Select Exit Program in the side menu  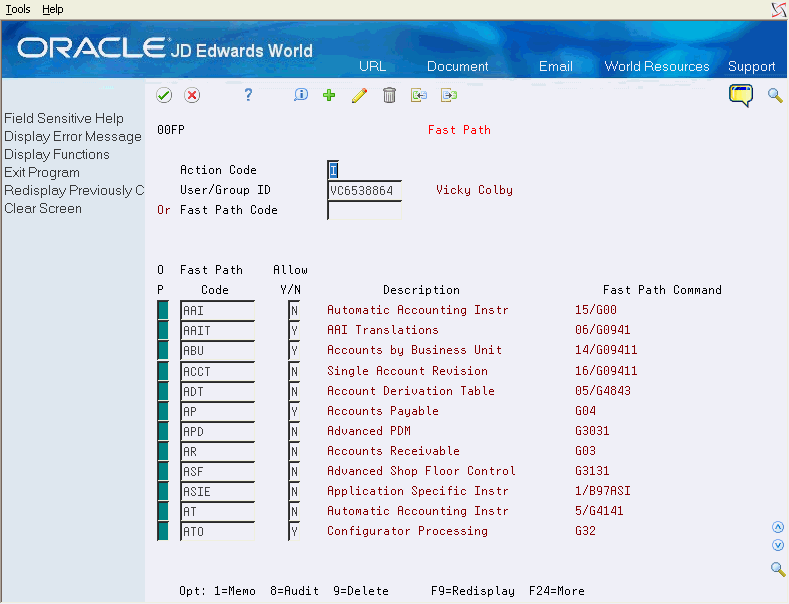point(42,173)
